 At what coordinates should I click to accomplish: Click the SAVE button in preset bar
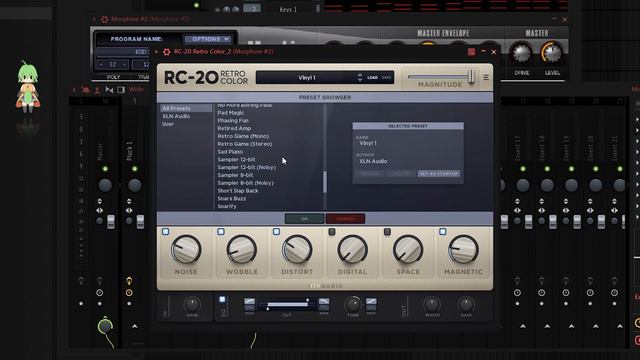386,77
